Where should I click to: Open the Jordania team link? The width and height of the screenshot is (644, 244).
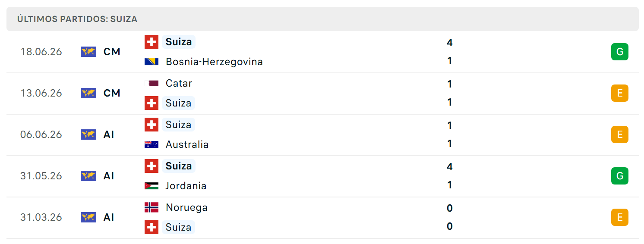[186, 186]
